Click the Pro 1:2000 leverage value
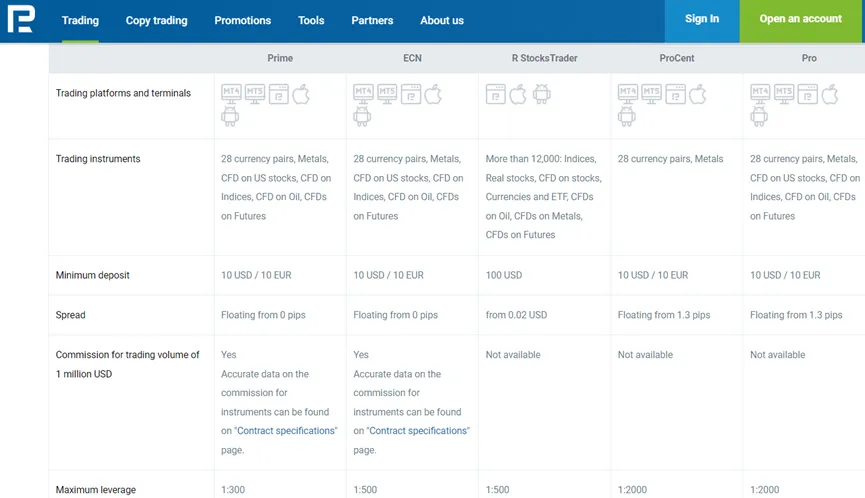The image size is (865, 498). tap(765, 490)
